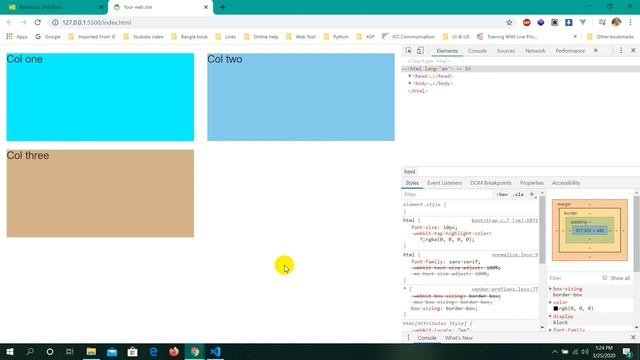The height and width of the screenshot is (360, 640).
Task: Open the vendor-prefixes.less source link
Action: tap(504, 289)
